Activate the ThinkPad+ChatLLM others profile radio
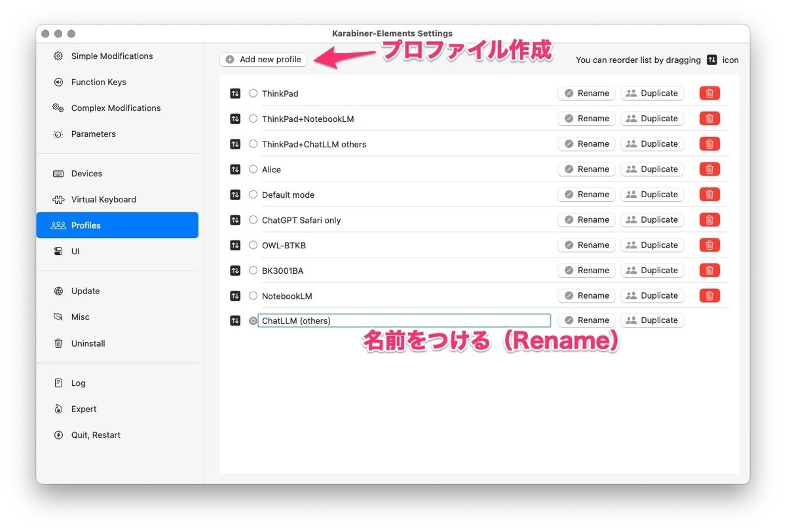786x532 pixels. click(x=253, y=143)
